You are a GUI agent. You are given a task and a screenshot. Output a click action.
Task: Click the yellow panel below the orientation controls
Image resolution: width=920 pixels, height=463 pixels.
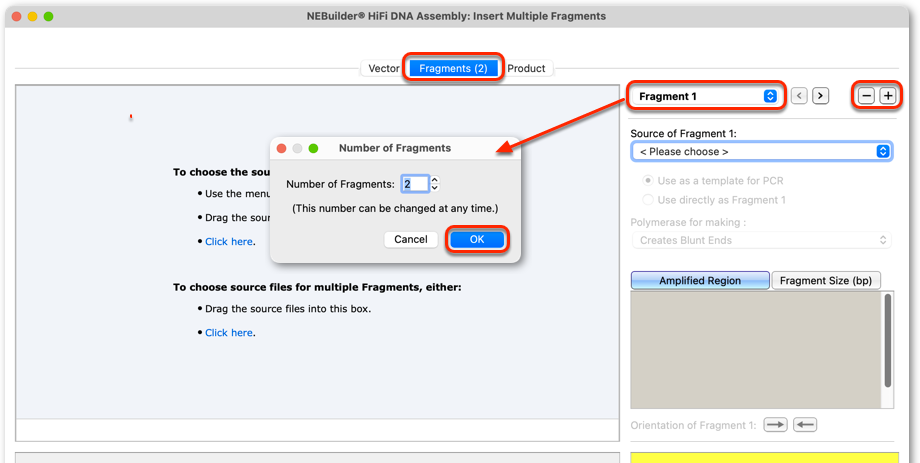tap(765, 458)
